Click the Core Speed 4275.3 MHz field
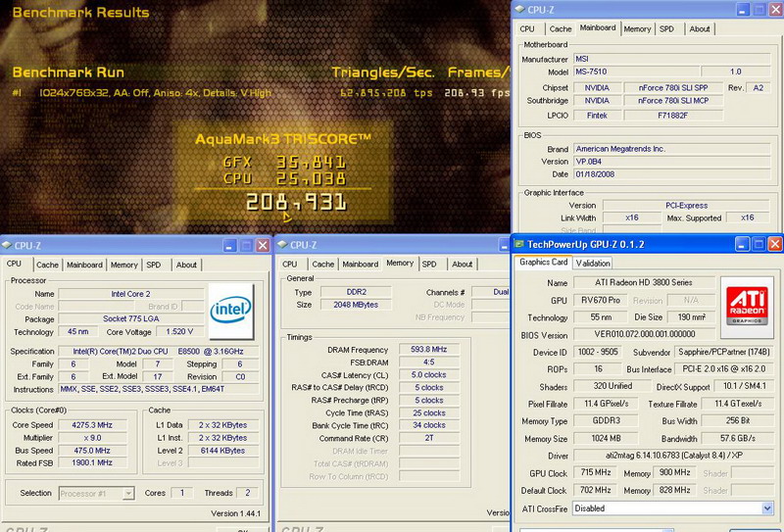The width and height of the screenshot is (784, 532). point(92,425)
